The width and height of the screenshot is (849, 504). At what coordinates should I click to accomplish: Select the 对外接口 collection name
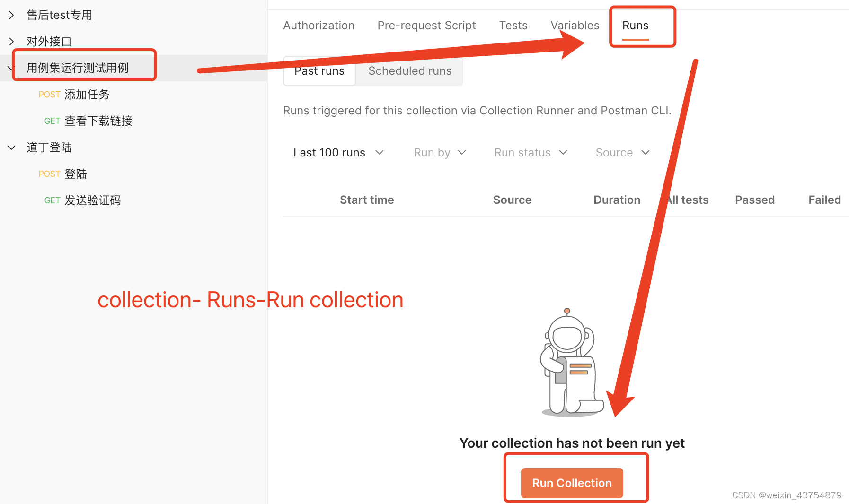[49, 42]
